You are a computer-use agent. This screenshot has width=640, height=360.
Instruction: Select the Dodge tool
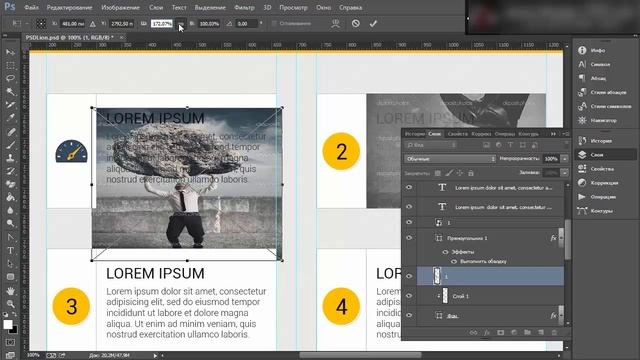pos(11,223)
